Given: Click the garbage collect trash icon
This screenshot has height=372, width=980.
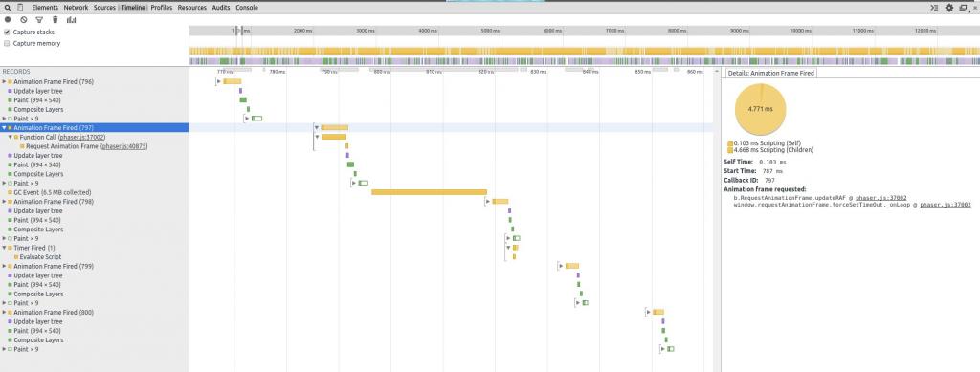Looking at the screenshot, I should pos(55,20).
